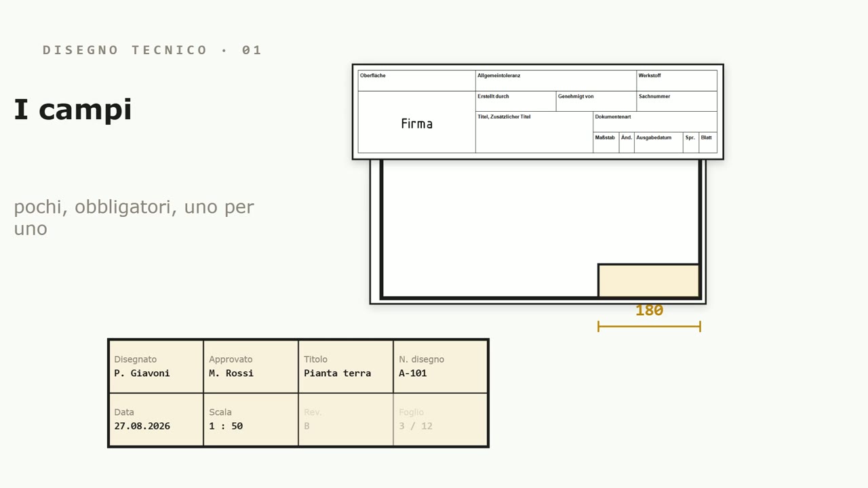This screenshot has width=868, height=488.
Task: Select the "N. disegno" label
Action: [421, 359]
